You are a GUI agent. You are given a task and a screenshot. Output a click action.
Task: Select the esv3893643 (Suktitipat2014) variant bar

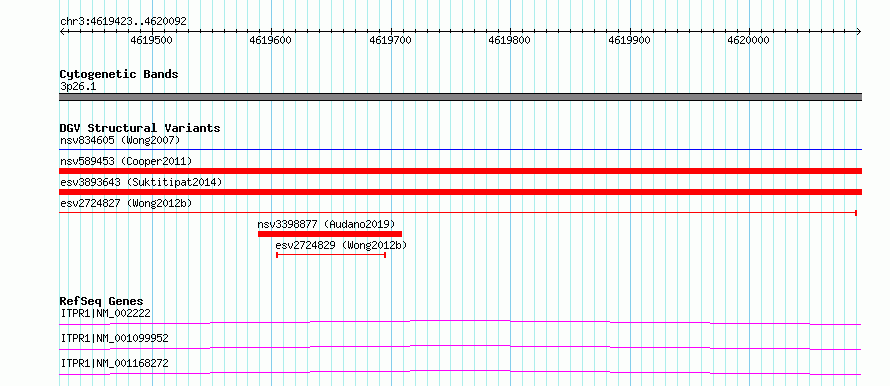pyautogui.click(x=460, y=192)
